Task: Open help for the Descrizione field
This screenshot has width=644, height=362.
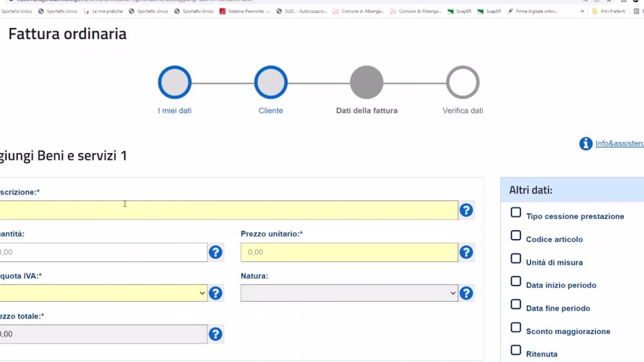Action: pyautogui.click(x=466, y=210)
